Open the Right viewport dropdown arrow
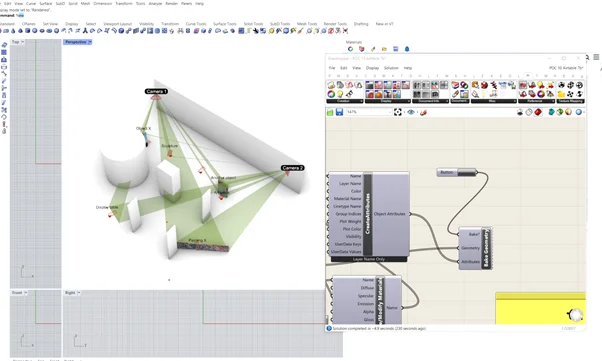Viewport: 602px width, 361px height. coord(79,293)
